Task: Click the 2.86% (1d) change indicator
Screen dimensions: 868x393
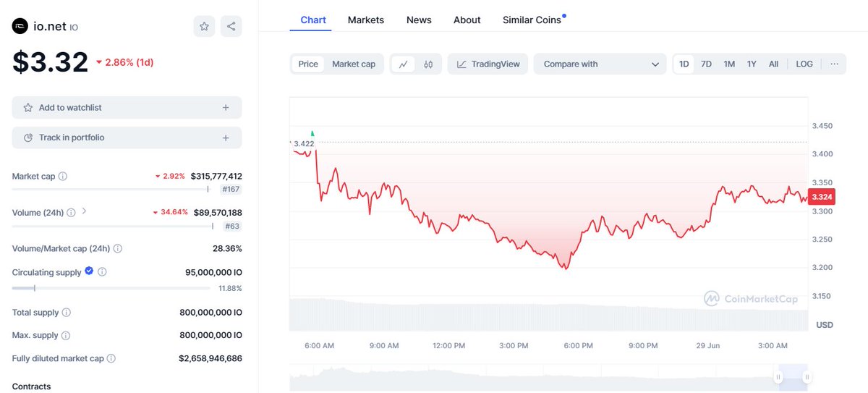Action: point(124,62)
